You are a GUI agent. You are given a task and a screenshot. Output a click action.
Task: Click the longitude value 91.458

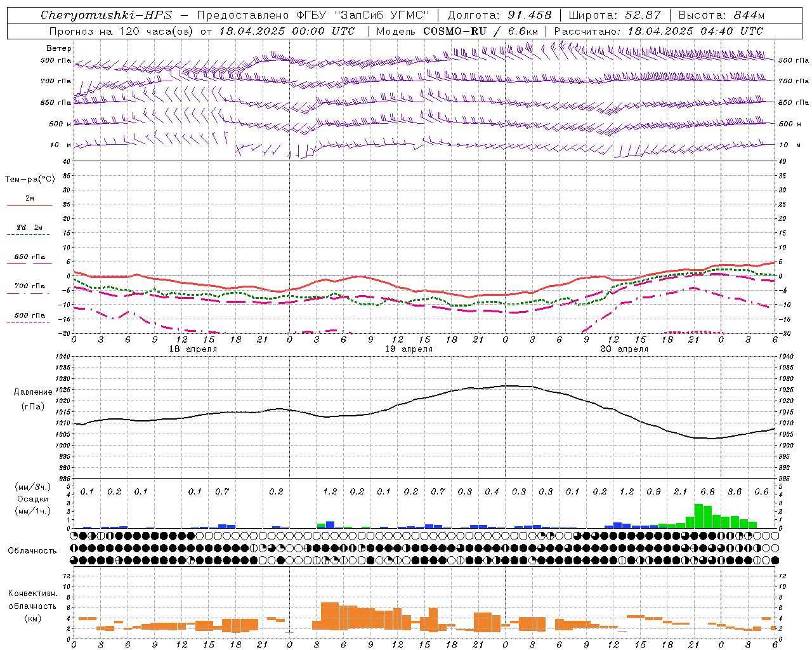(530, 15)
